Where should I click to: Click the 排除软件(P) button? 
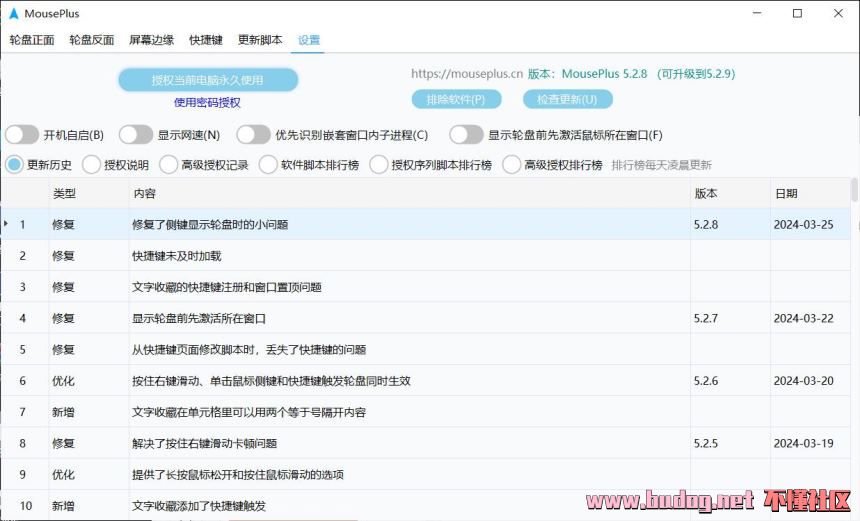456,99
